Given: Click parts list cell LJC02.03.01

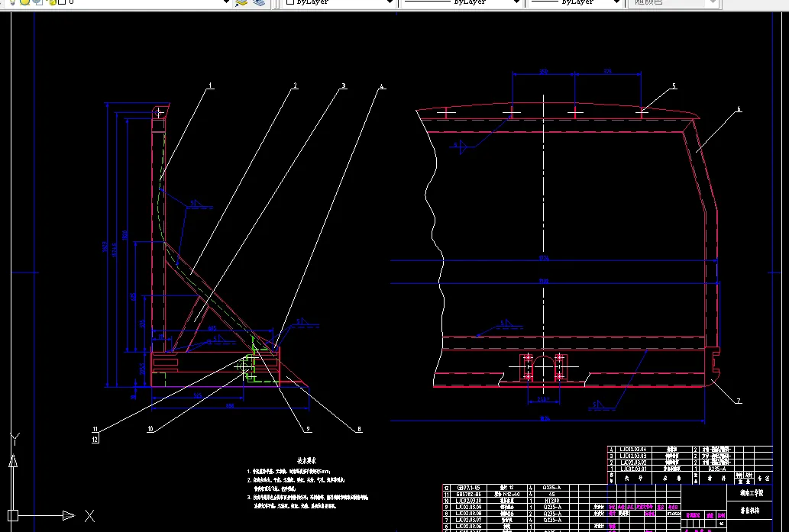Looking at the screenshot, I should point(633,469).
